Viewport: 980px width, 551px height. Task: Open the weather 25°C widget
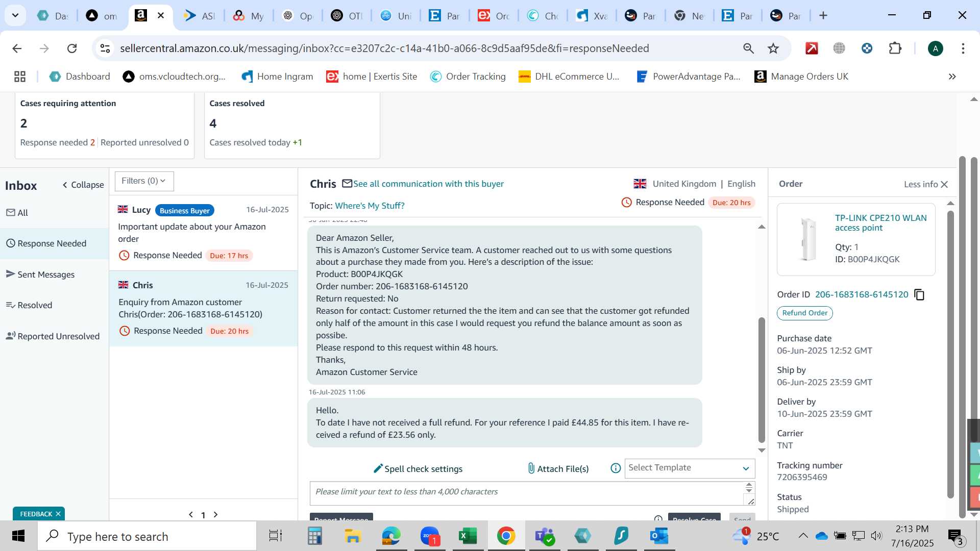pyautogui.click(x=755, y=536)
